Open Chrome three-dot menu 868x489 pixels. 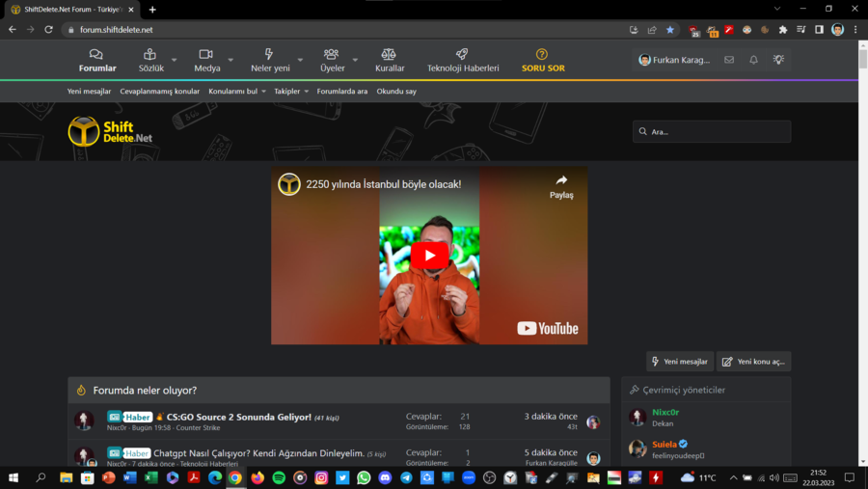coord(855,30)
